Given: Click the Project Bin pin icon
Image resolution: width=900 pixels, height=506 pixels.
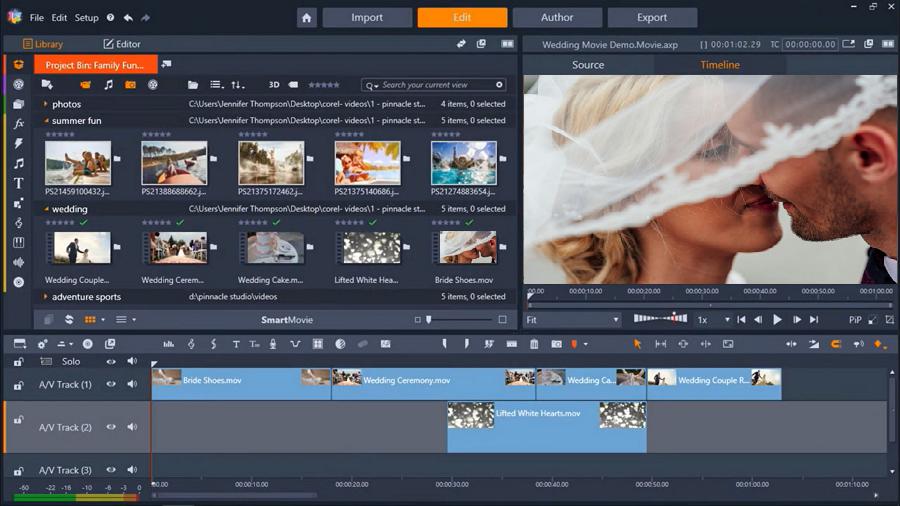Looking at the screenshot, I should point(166,64).
